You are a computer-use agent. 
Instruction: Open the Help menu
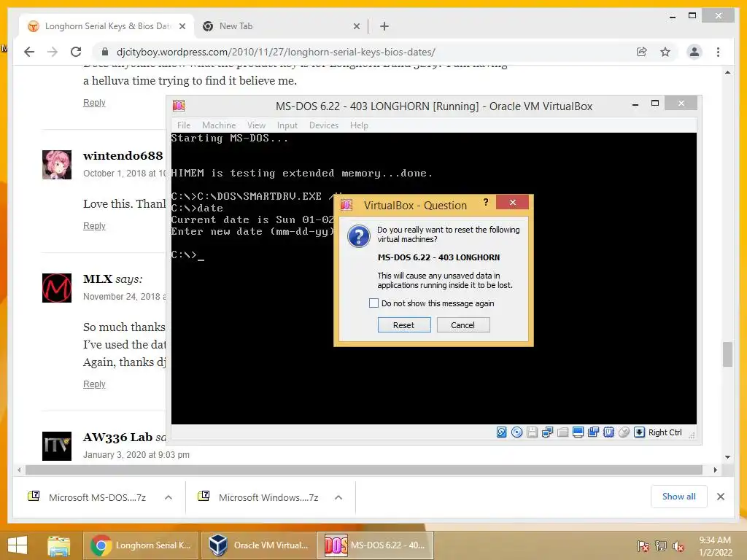coord(359,125)
